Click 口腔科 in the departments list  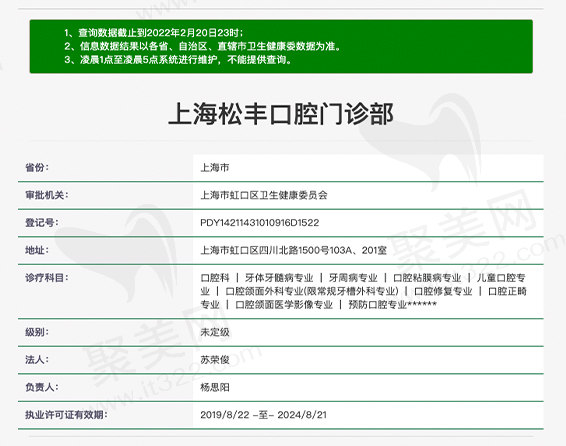tap(215, 277)
